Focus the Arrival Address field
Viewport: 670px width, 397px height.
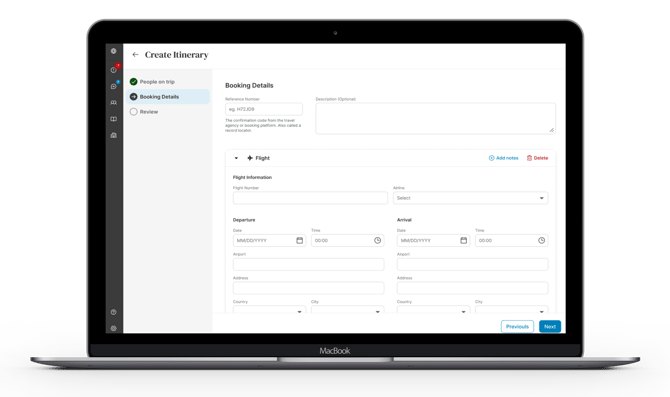(x=473, y=288)
